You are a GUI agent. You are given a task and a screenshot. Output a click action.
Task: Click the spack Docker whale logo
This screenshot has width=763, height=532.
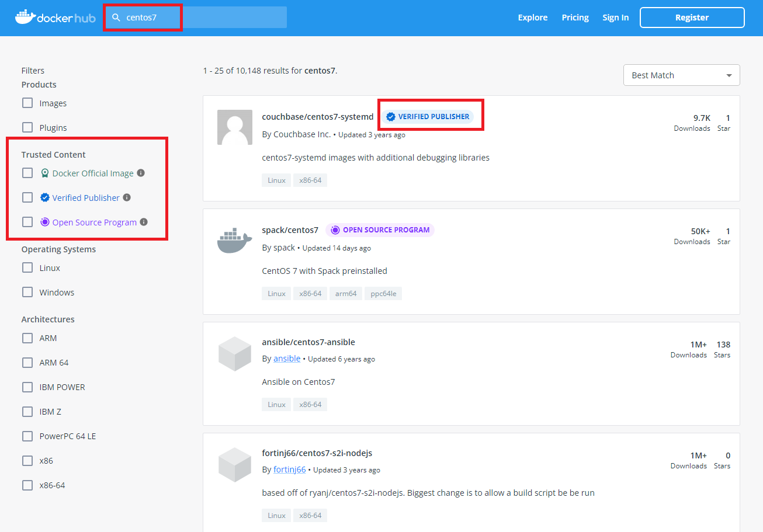click(235, 241)
